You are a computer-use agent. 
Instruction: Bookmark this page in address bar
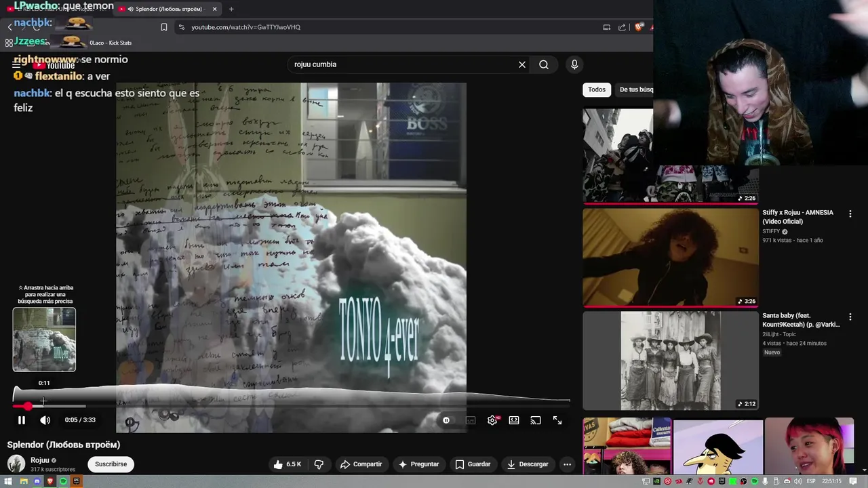[x=163, y=27]
